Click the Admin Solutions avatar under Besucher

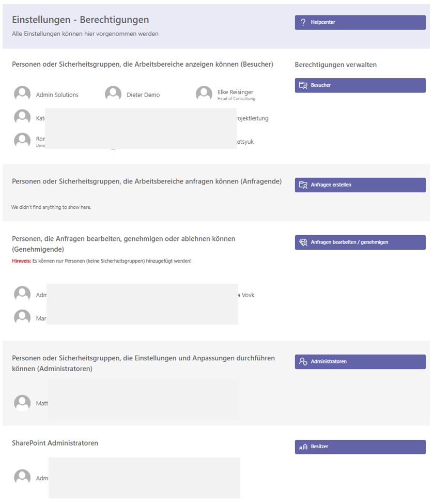[x=22, y=94]
